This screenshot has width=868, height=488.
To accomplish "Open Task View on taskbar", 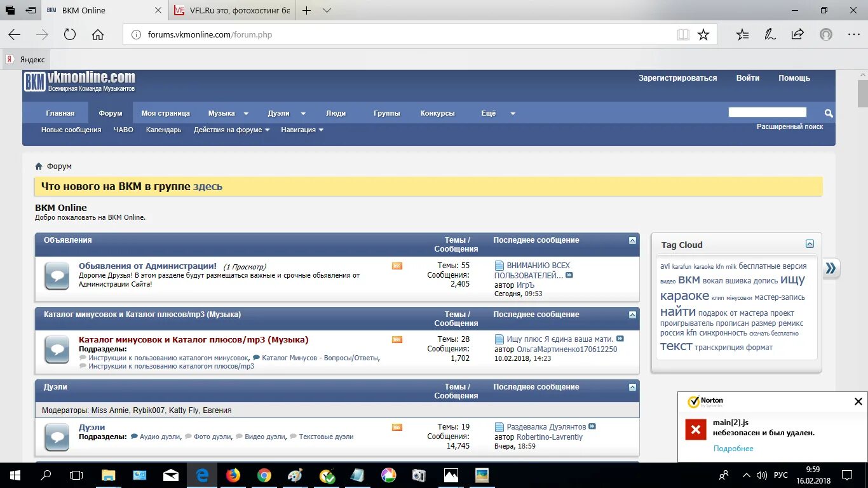I will pos(76,475).
